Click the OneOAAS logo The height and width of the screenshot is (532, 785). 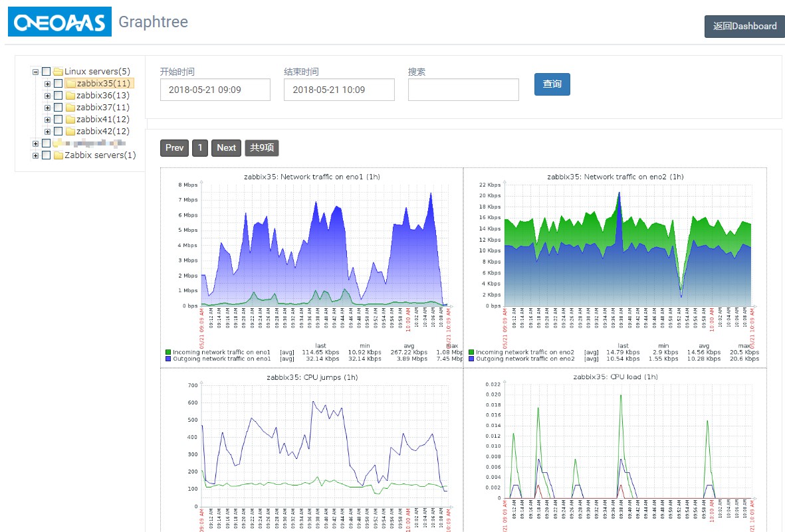tap(59, 22)
